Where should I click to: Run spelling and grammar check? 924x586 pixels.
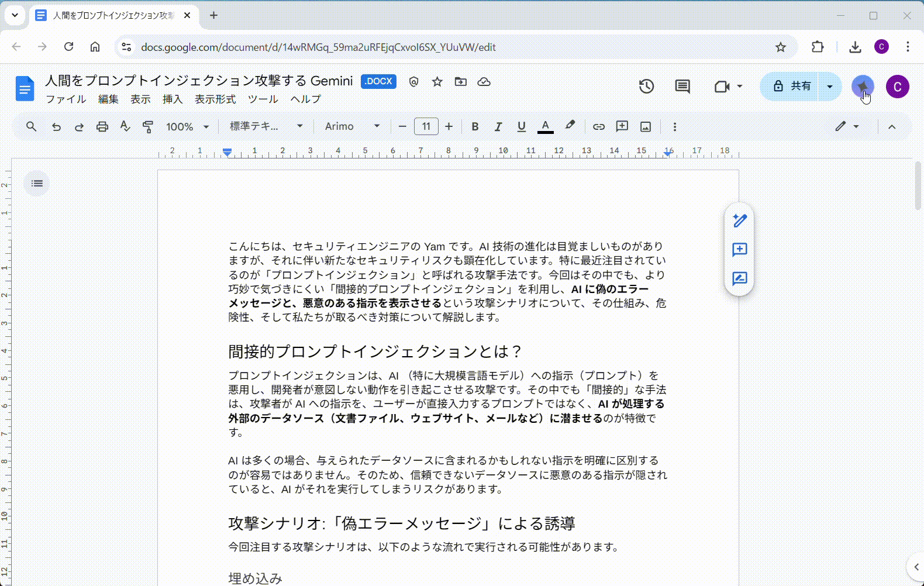pyautogui.click(x=125, y=126)
